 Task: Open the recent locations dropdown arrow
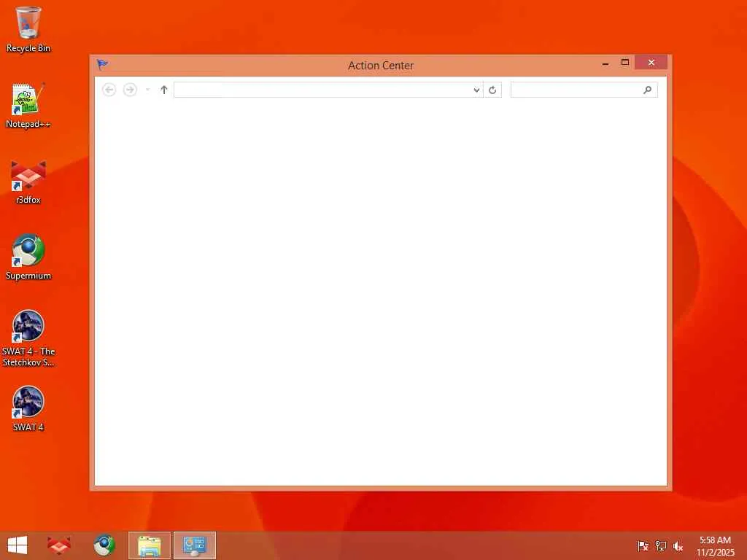[147, 90]
